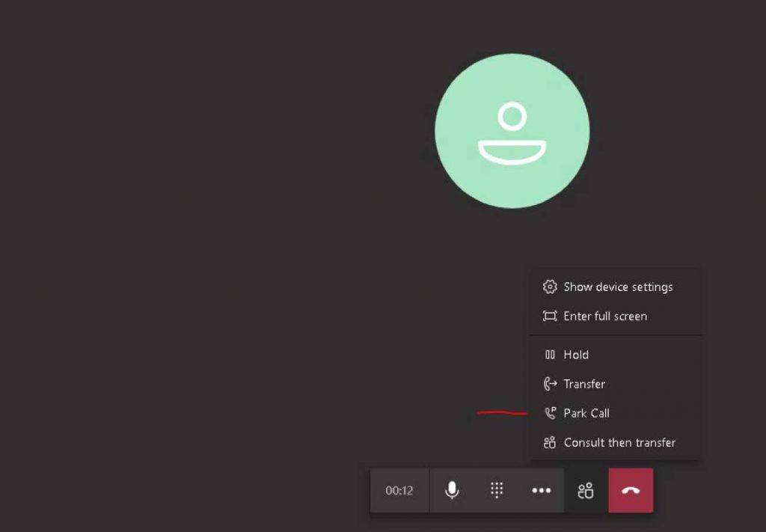Click the Transfer phone arrow icon
This screenshot has width=766, height=532.
550,384
